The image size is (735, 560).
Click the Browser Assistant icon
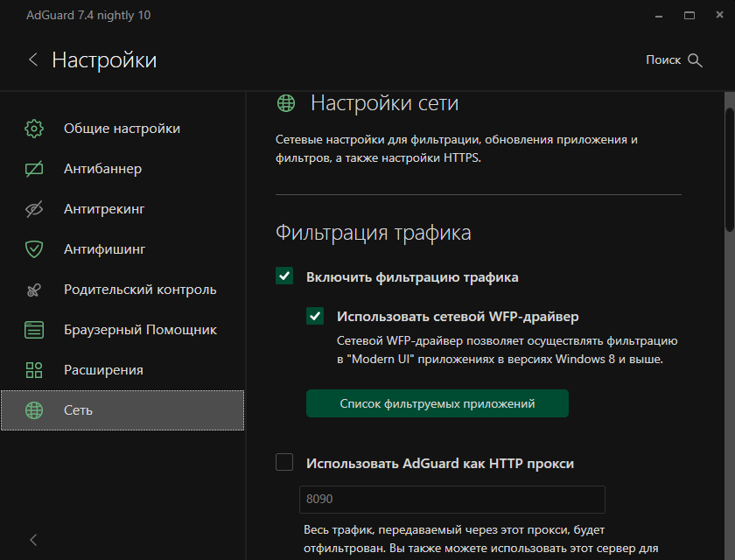click(x=34, y=330)
